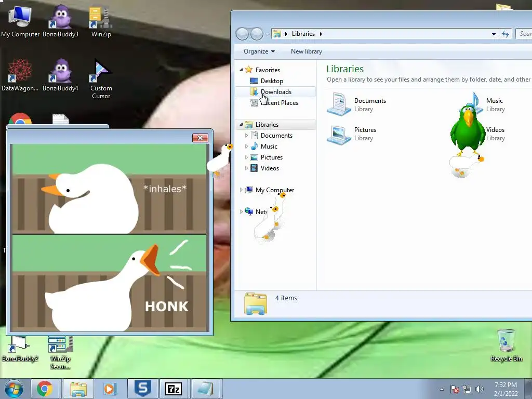Expand the Documents tree node arrow

coord(246,136)
